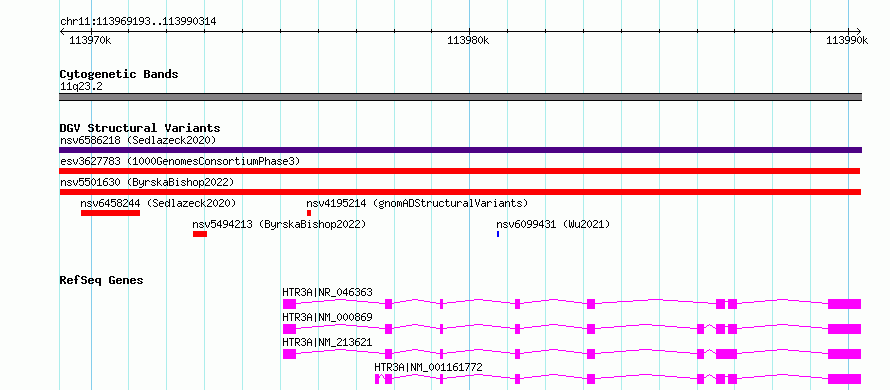The width and height of the screenshot is (890, 390).
Task: Click the nsv4195214 (gnomADStructuralVariants) label
Action: click(x=417, y=203)
